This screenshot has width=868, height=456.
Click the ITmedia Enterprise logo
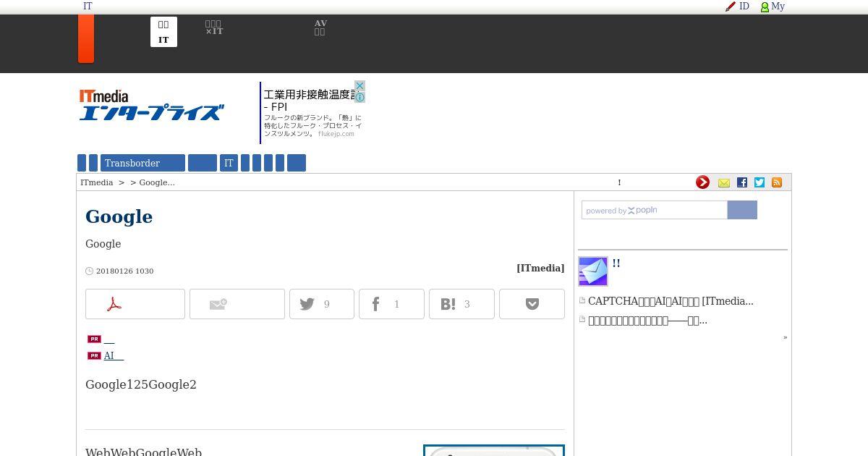click(x=151, y=105)
